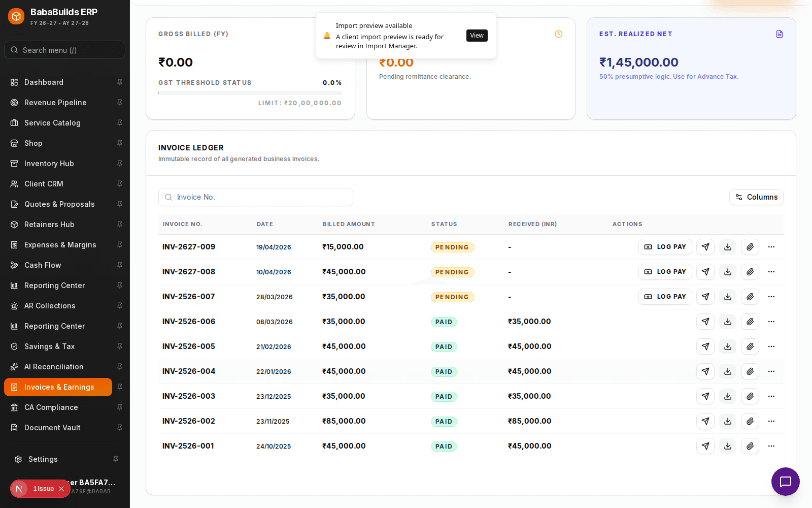The height and width of the screenshot is (508, 812).
Task: Pin the Savings & Tax menu item
Action: coord(120,346)
